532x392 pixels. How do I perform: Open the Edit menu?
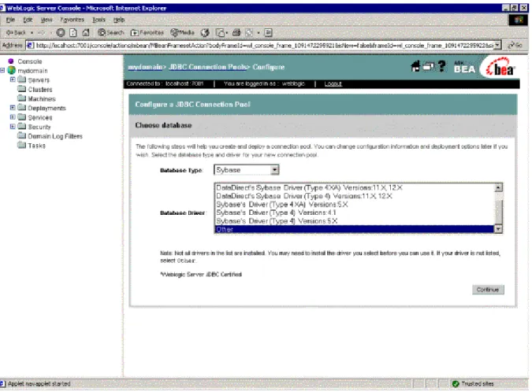[x=28, y=20]
